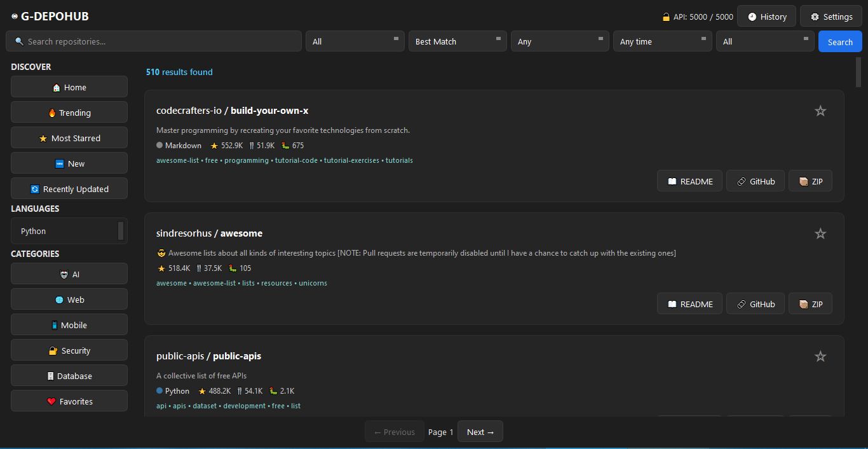Toggle the favorite star on sindresorhus / awesome
Image resolution: width=868 pixels, height=449 pixels.
(820, 234)
